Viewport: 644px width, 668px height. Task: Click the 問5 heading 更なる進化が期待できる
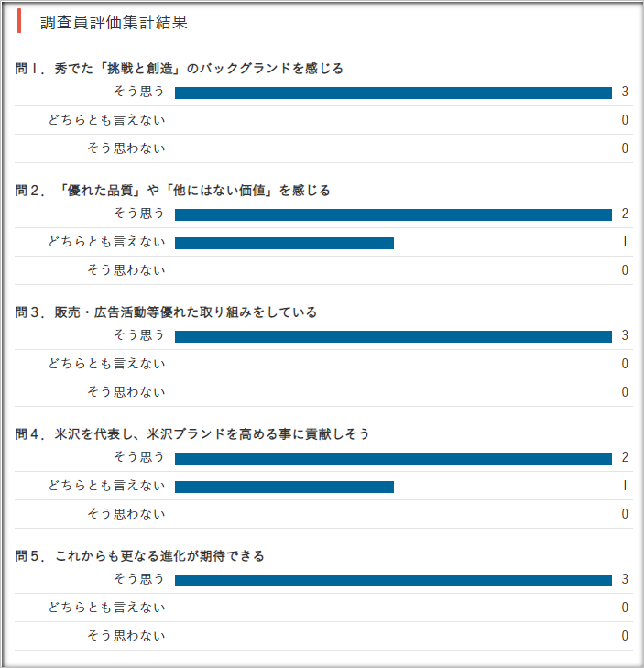(x=140, y=556)
